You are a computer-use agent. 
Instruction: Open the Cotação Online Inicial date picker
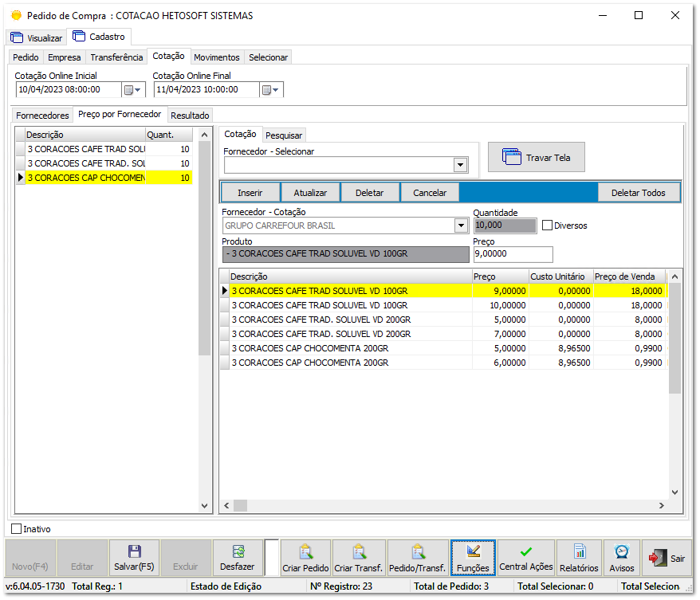click(132, 90)
